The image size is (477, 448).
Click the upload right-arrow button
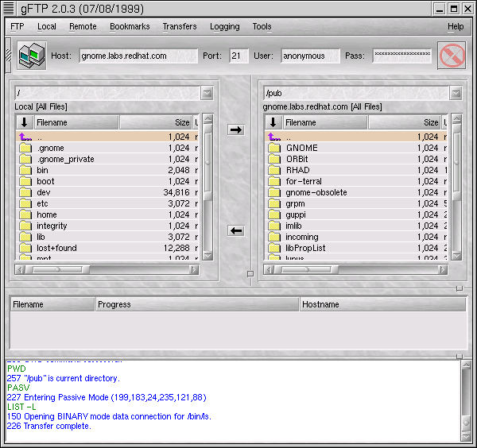point(236,130)
